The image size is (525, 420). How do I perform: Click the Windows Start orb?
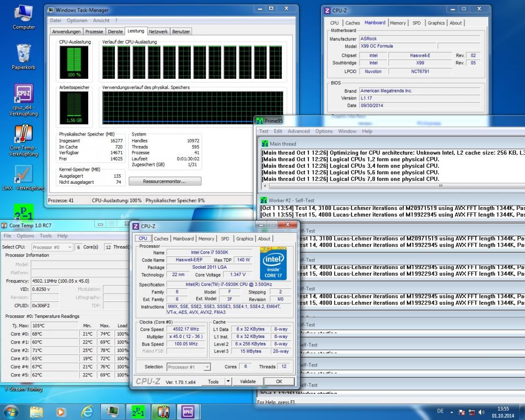(10, 412)
